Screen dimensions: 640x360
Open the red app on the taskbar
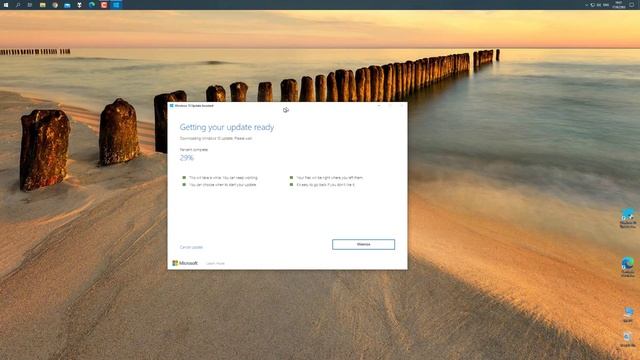[104, 5]
